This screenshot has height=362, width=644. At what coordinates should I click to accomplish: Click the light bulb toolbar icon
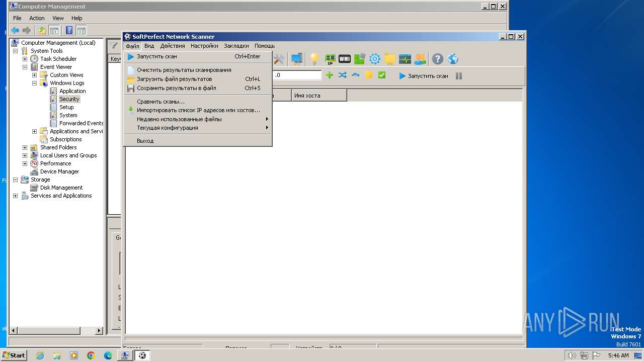coord(314,59)
